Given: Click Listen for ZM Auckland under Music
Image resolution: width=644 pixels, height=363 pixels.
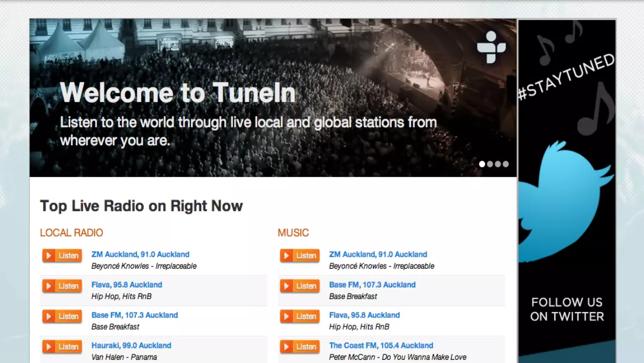Looking at the screenshot, I should click(x=300, y=256).
